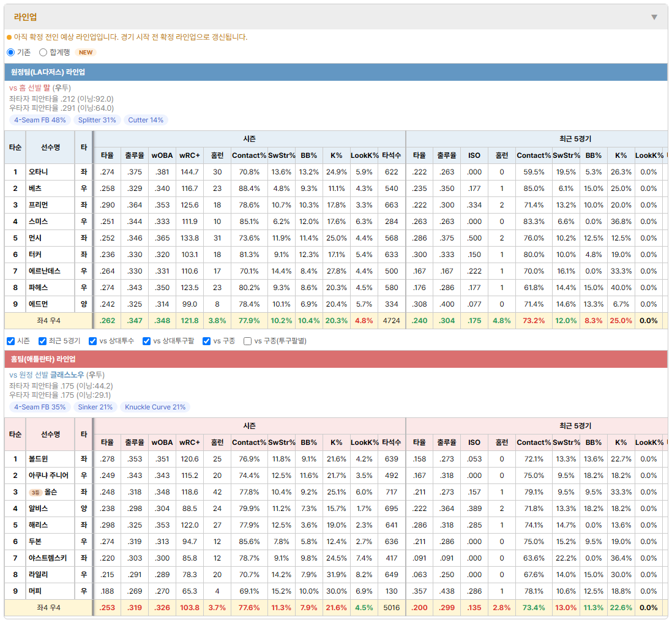This screenshot has height=623, width=672.
Task: Select the Sinker 21% pitch tag
Action: 95,407
